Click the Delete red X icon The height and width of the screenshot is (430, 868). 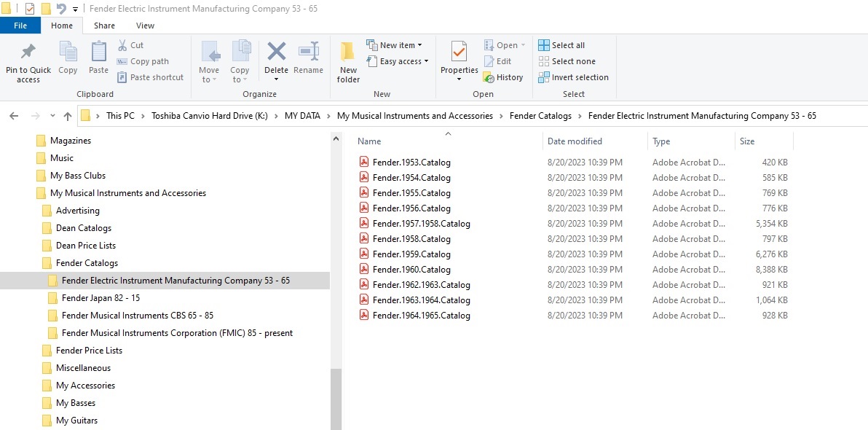[276, 52]
